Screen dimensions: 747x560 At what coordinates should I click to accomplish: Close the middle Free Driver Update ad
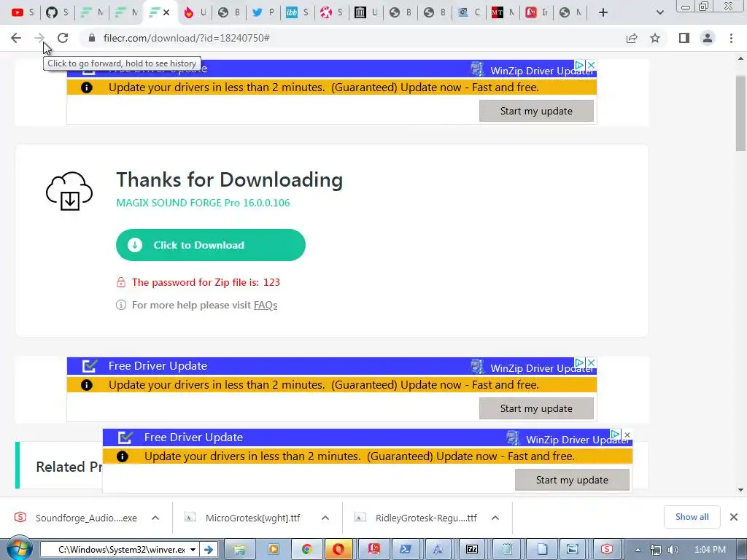(591, 362)
